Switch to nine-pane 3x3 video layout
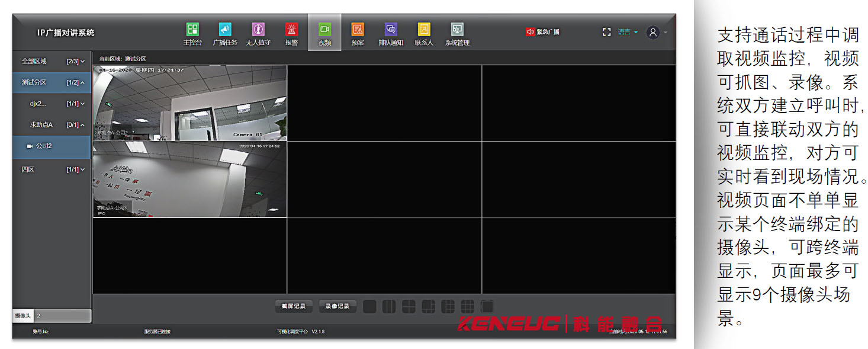The height and width of the screenshot is (349, 868). tap(468, 306)
